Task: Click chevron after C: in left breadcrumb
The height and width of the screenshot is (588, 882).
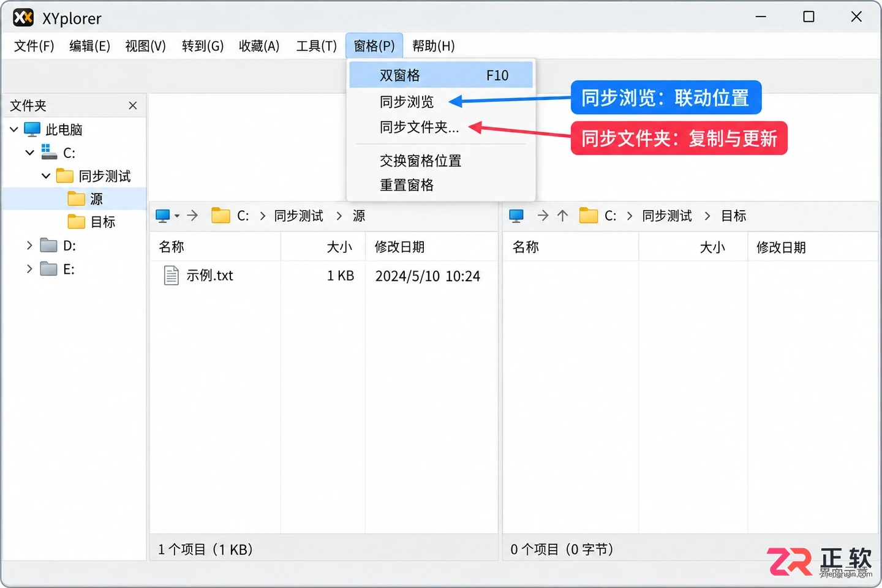Action: click(x=262, y=216)
